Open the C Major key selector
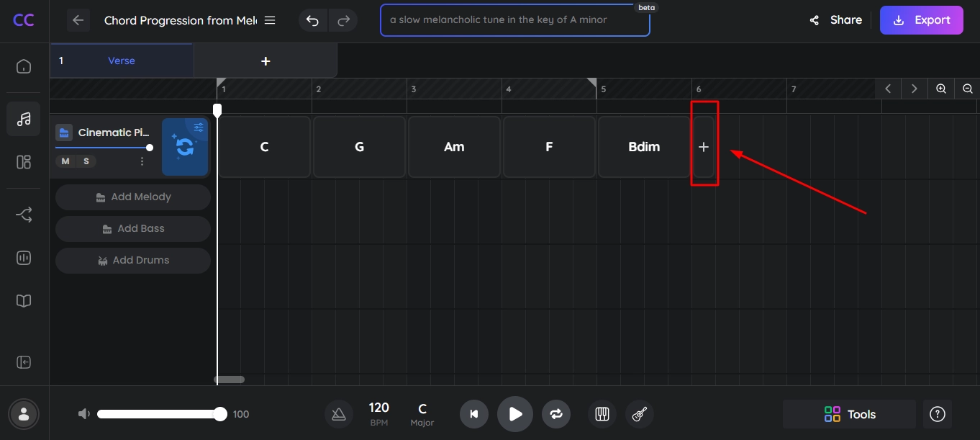 point(422,414)
